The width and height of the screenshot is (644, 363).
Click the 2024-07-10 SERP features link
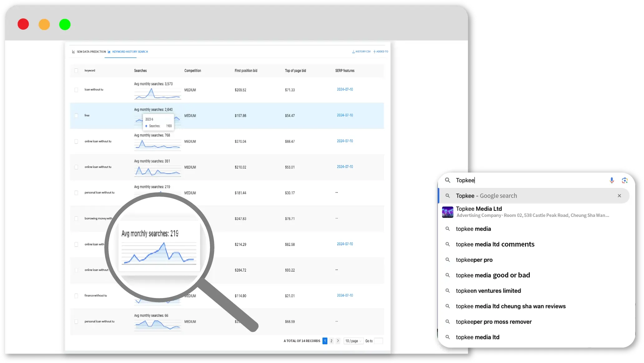click(345, 89)
